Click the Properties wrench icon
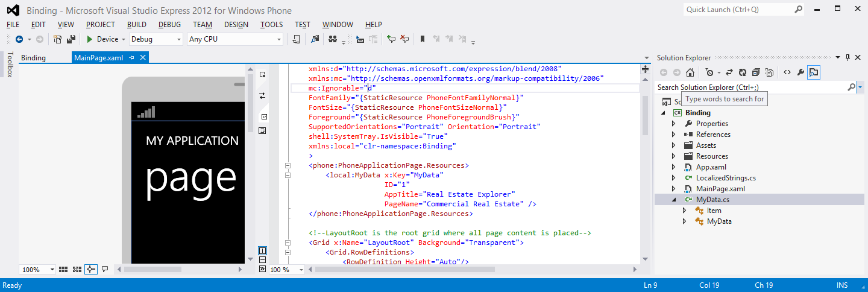This screenshot has width=868, height=292. coord(800,72)
